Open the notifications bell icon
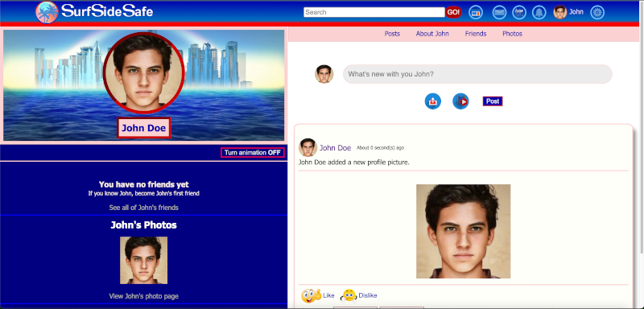The width and height of the screenshot is (644, 309). tap(539, 12)
